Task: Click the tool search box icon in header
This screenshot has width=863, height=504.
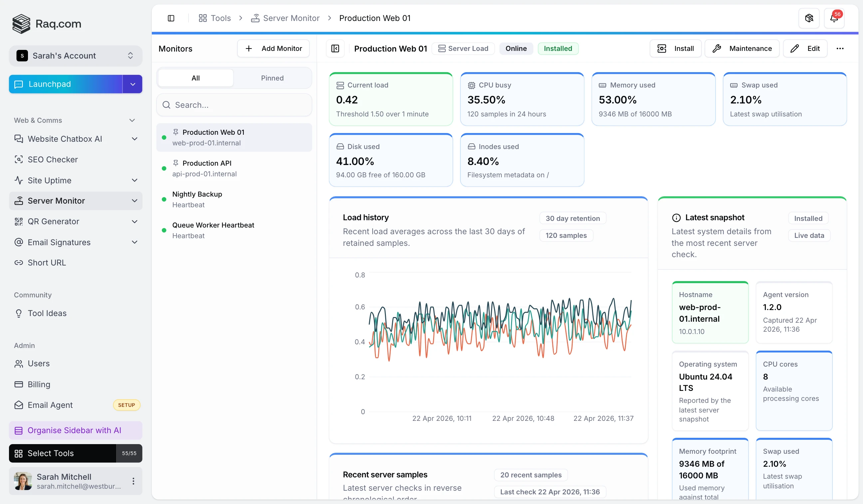Action: (808, 18)
